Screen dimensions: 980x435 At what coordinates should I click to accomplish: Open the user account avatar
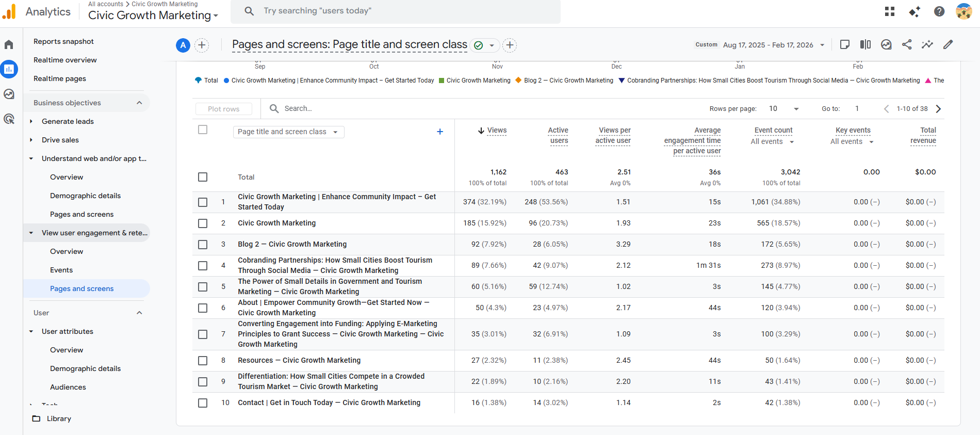[963, 11]
